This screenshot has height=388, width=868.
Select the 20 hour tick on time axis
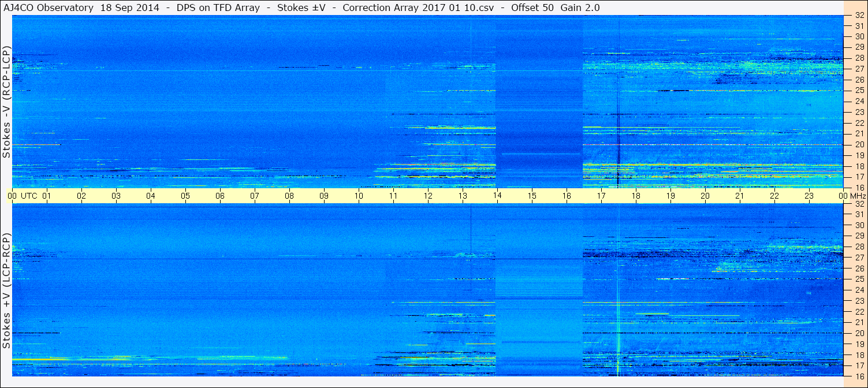(x=705, y=196)
